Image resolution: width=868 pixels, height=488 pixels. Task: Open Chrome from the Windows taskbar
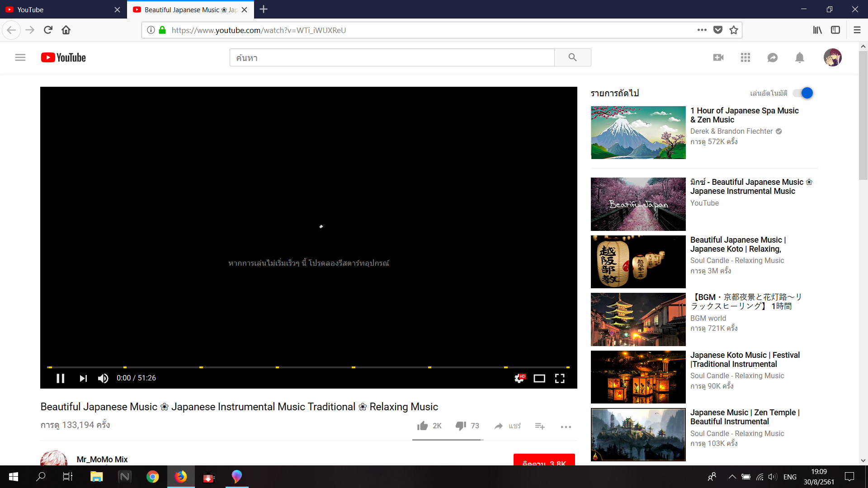(x=152, y=477)
